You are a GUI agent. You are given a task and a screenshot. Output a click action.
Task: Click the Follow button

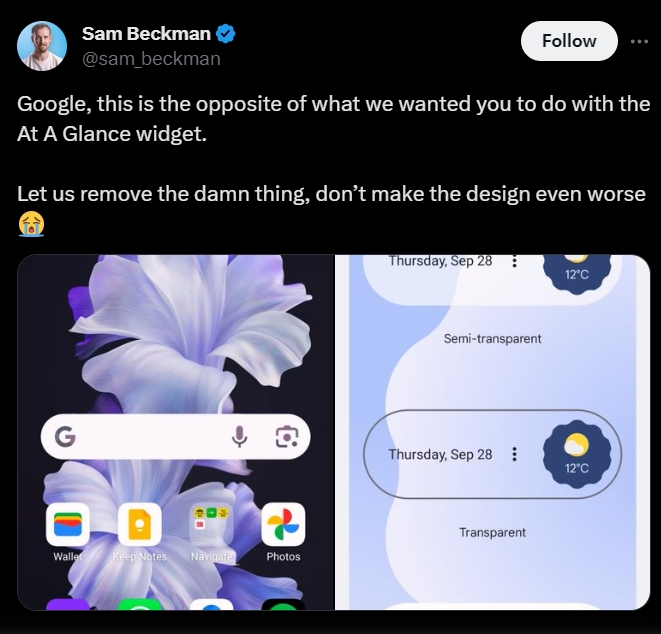[x=569, y=41]
